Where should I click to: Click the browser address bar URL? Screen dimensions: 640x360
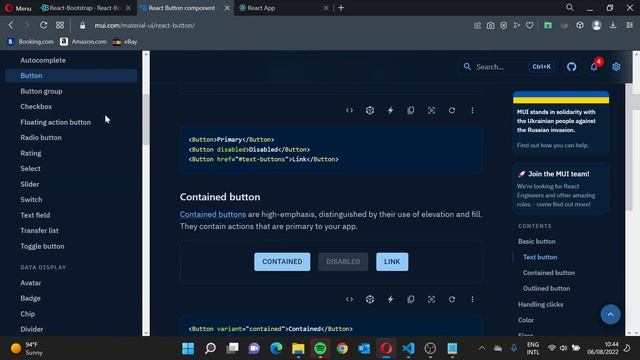[144, 25]
